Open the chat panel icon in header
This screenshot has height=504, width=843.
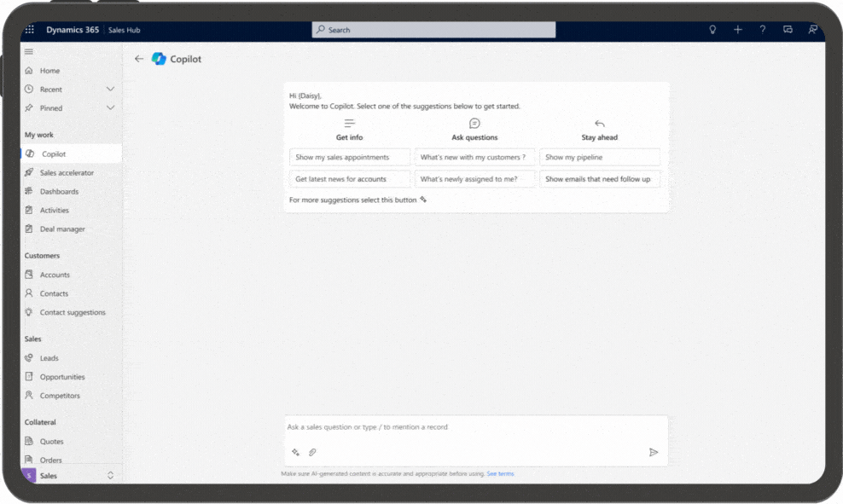(788, 30)
